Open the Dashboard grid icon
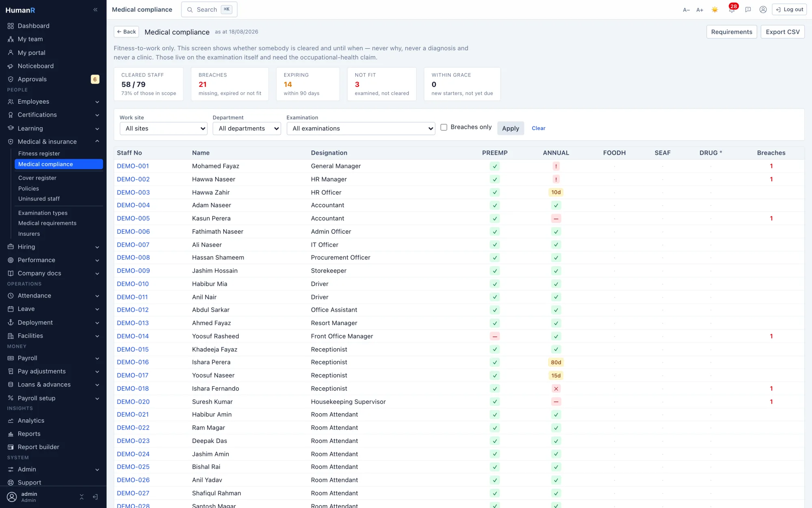Viewport: 812px width, 508px height. coord(11,26)
